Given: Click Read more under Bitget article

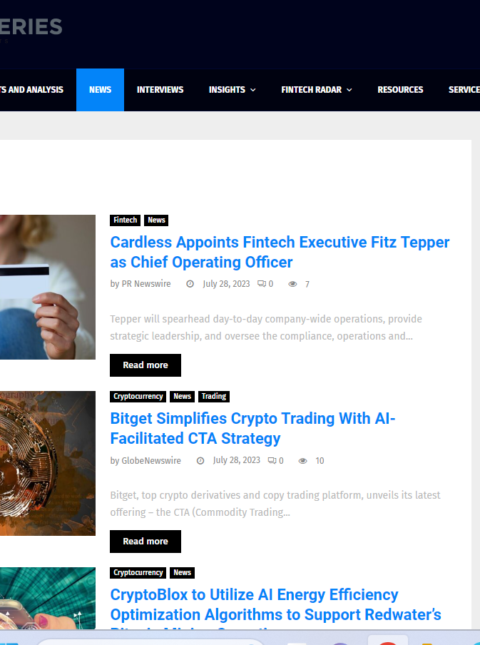Looking at the screenshot, I should tap(145, 541).
